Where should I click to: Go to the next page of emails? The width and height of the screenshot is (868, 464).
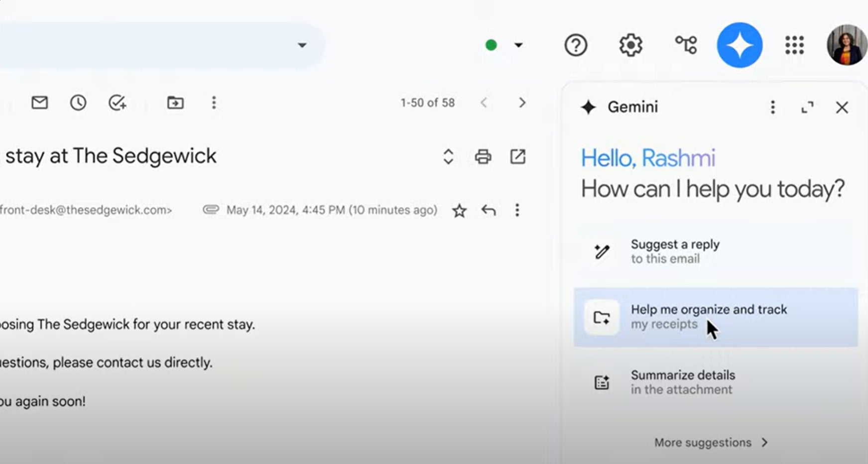tap(522, 103)
